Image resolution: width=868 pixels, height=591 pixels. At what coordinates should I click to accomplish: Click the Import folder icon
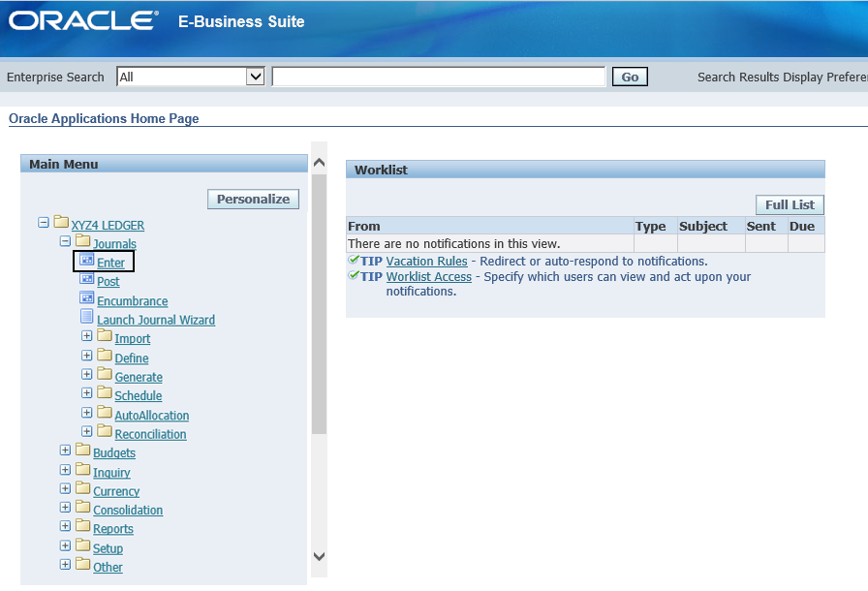click(x=105, y=335)
